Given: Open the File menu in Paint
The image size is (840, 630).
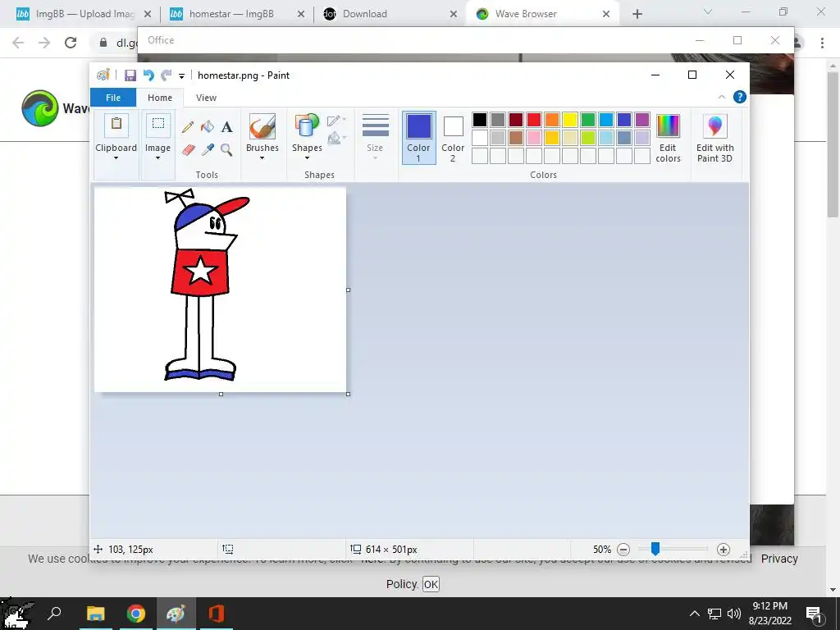Looking at the screenshot, I should pyautogui.click(x=113, y=98).
